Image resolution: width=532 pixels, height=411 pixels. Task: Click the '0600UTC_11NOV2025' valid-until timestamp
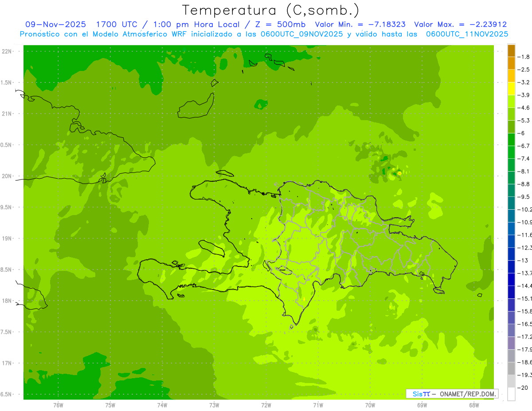(x=467, y=34)
